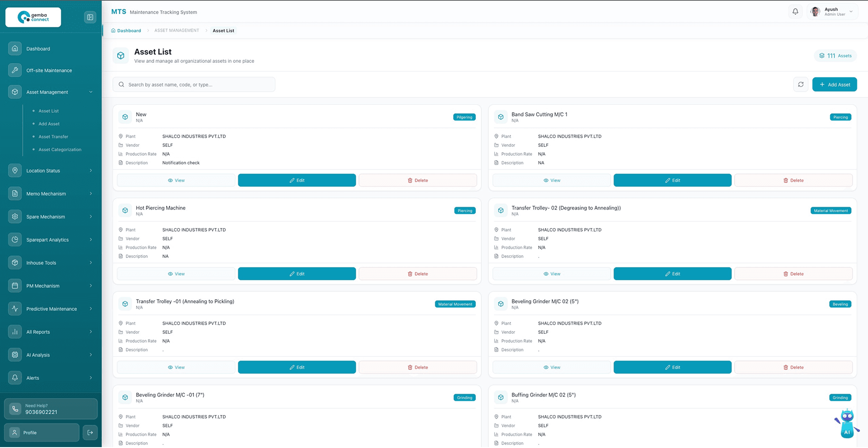The width and height of the screenshot is (868, 448).
Task: Click the AI Analysis chip icon
Action: pyautogui.click(x=15, y=355)
